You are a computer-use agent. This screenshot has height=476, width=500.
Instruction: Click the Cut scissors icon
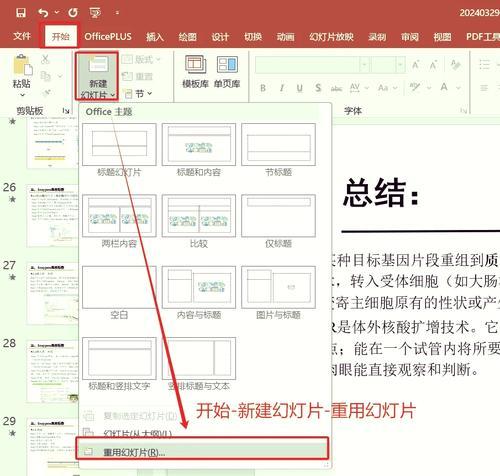click(x=45, y=59)
